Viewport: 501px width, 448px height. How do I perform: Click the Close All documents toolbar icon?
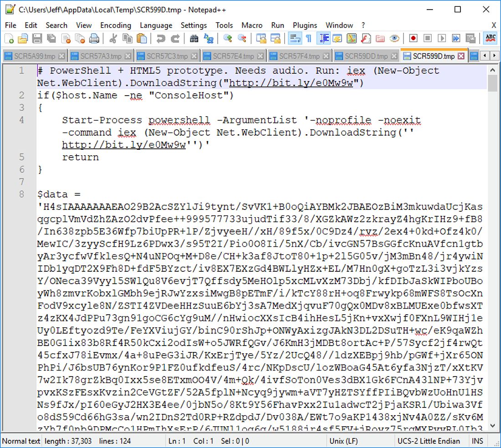tap(80, 39)
